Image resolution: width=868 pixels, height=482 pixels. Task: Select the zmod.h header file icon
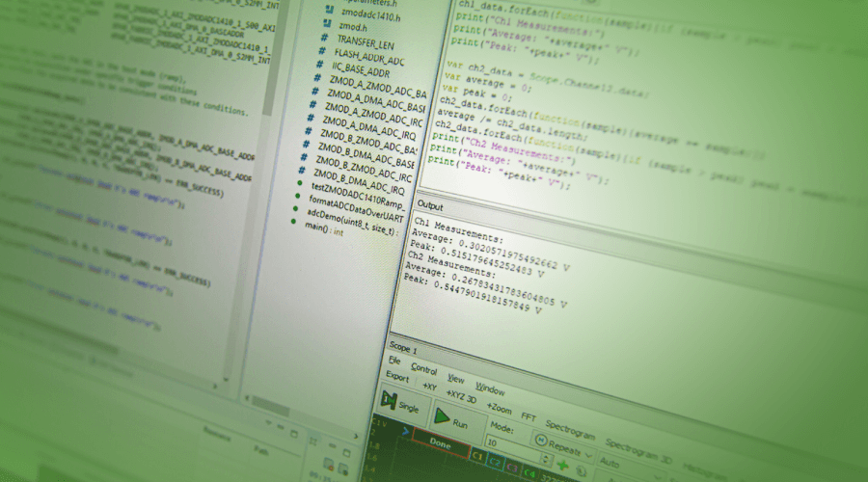pyautogui.click(x=333, y=28)
